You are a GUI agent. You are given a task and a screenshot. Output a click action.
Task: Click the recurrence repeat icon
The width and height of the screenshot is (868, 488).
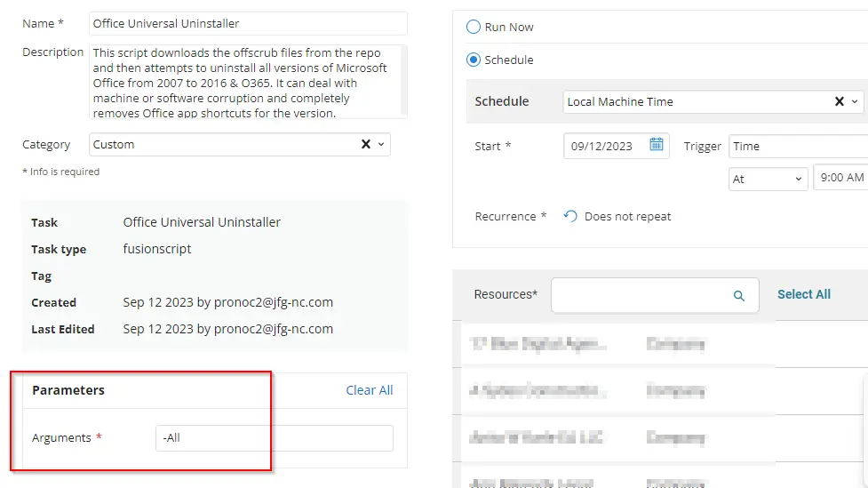click(x=570, y=216)
